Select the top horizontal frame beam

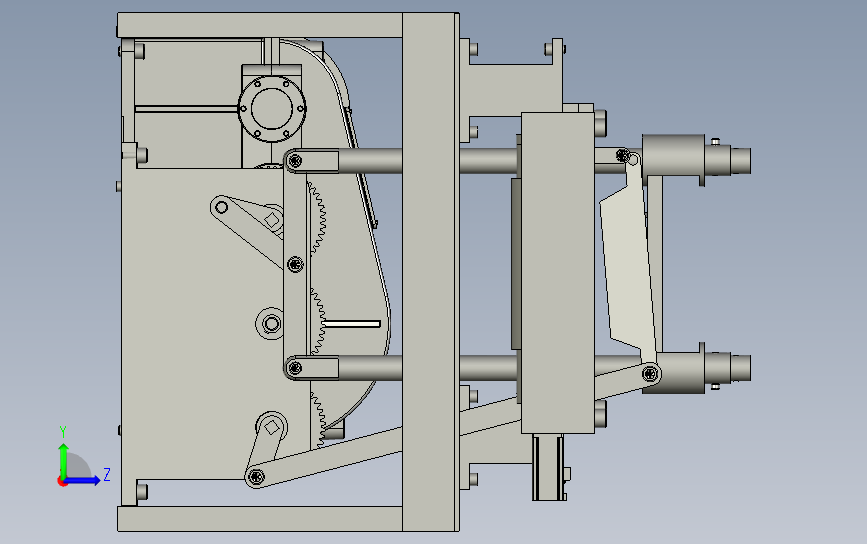pos(260,25)
